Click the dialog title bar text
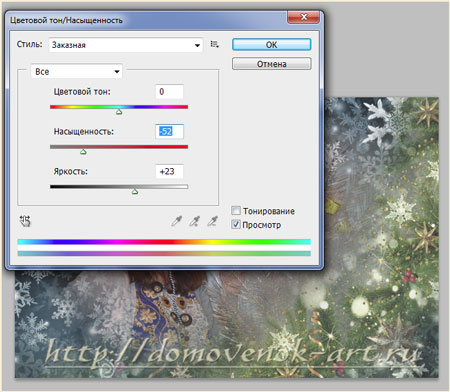This screenshot has width=450, height=392. (66, 20)
